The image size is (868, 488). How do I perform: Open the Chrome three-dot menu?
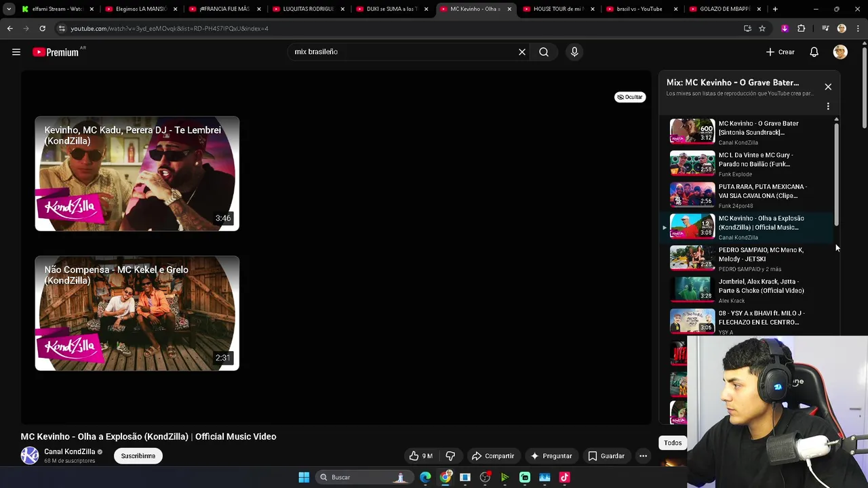pyautogui.click(x=858, y=28)
